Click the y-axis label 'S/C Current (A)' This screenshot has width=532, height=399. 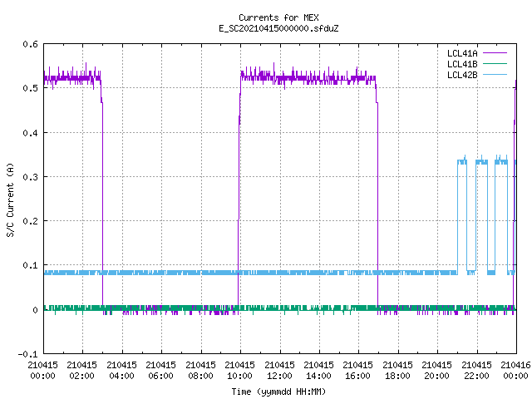(x=10, y=200)
